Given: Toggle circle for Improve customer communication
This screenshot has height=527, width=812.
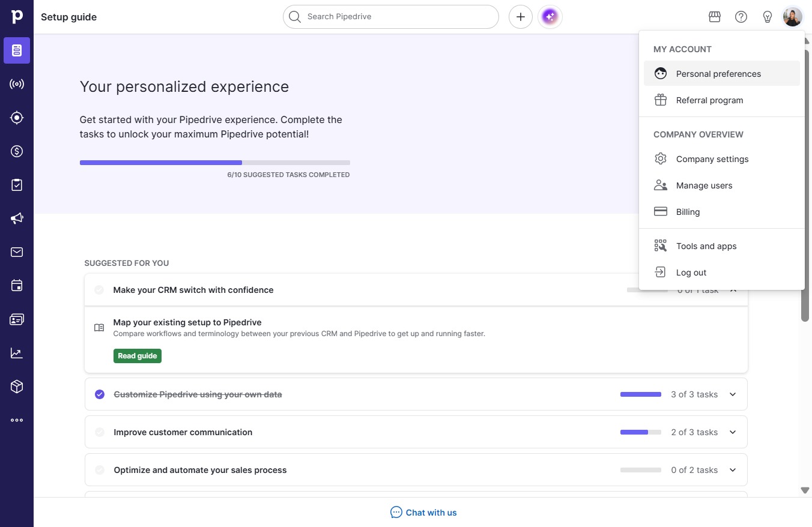Looking at the screenshot, I should (x=100, y=432).
